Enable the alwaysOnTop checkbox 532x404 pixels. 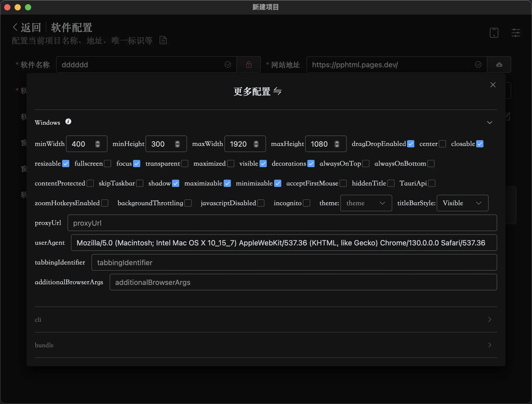coord(366,164)
